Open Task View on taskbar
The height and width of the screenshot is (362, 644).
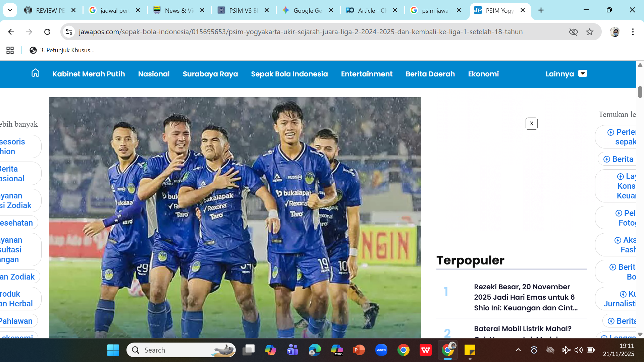249,350
